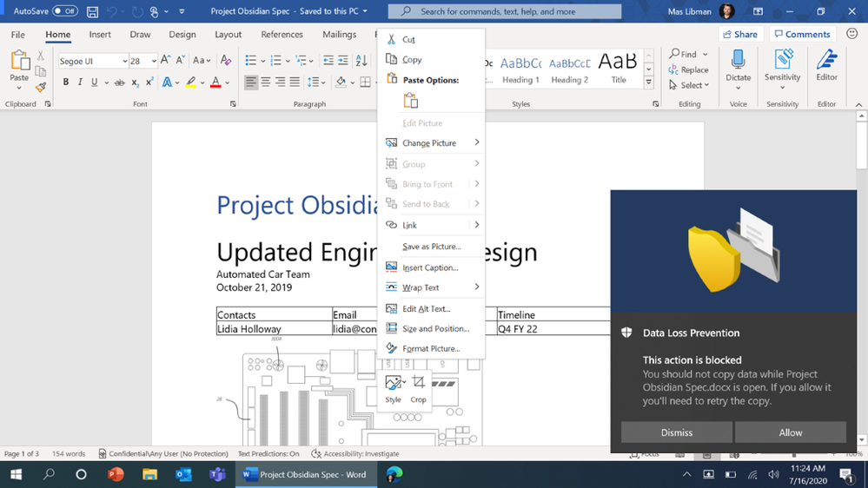The image size is (868, 488).
Task: Open the Font size dropdown
Action: [153, 61]
